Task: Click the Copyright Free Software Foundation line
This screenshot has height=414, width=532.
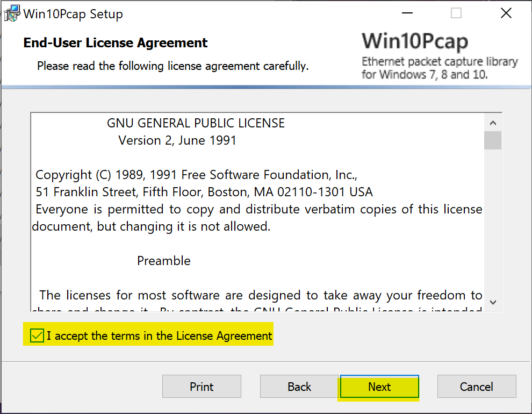Action: pyautogui.click(x=197, y=175)
